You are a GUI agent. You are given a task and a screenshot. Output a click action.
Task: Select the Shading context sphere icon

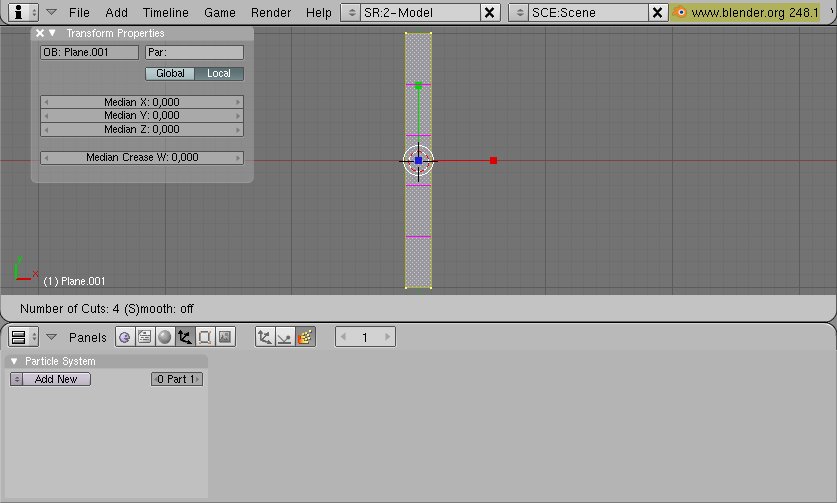click(165, 337)
